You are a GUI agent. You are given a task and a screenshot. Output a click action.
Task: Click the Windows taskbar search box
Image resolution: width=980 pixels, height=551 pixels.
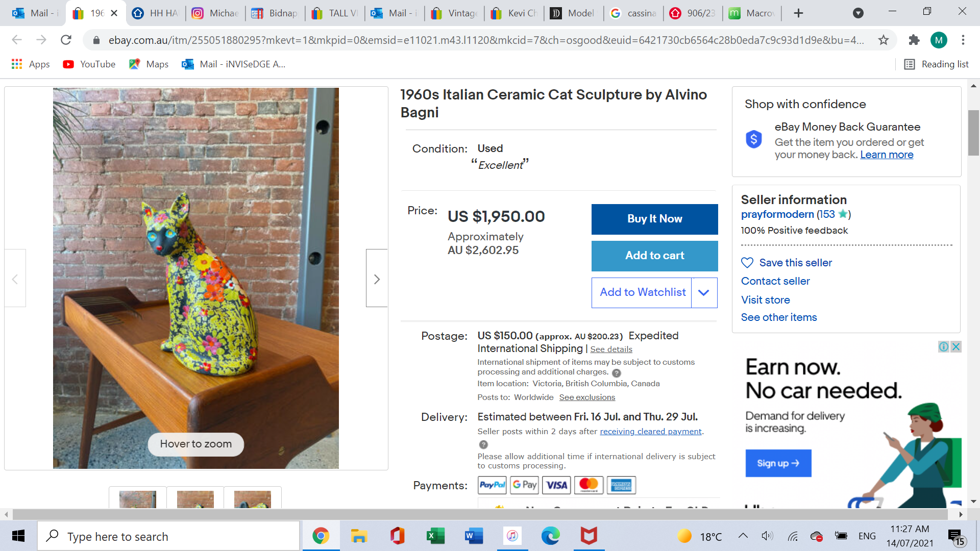click(x=168, y=536)
